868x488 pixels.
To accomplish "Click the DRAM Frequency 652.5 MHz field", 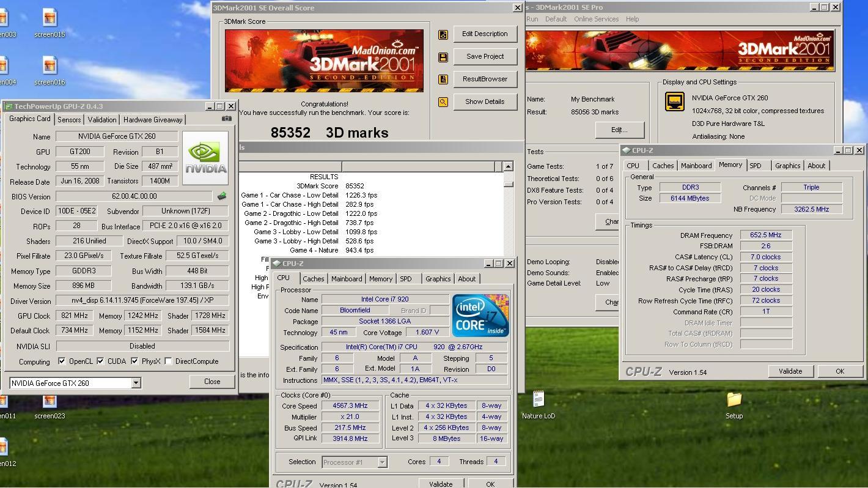I will [766, 235].
